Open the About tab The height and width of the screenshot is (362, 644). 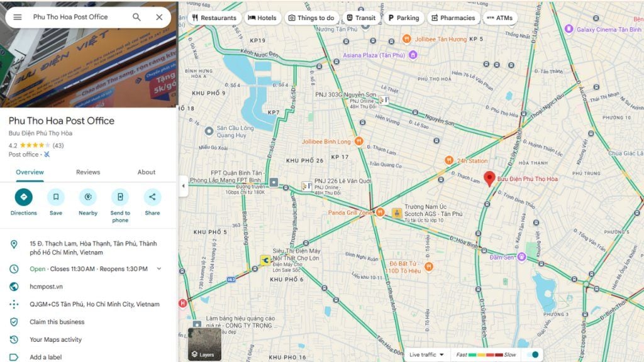pyautogui.click(x=147, y=172)
